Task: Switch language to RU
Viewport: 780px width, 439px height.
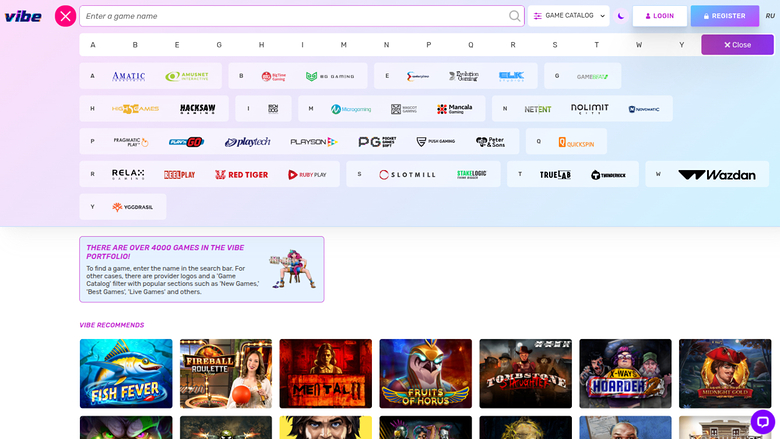Action: [x=770, y=16]
